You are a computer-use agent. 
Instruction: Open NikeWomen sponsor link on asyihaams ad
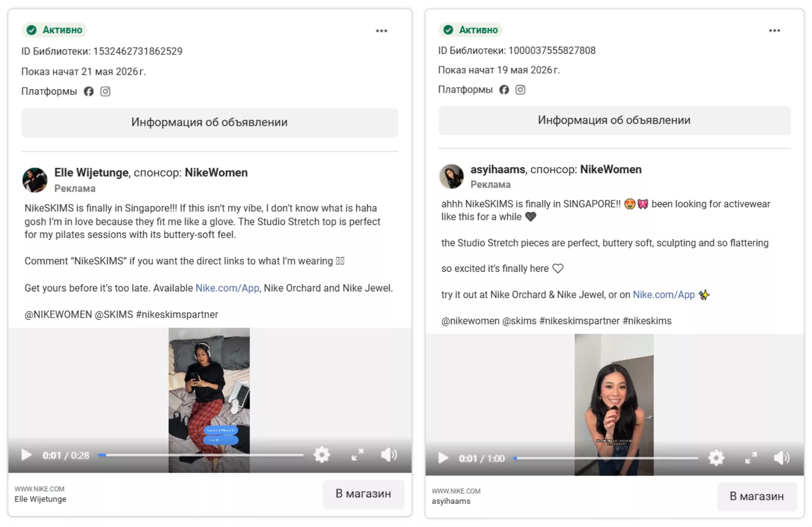point(611,170)
